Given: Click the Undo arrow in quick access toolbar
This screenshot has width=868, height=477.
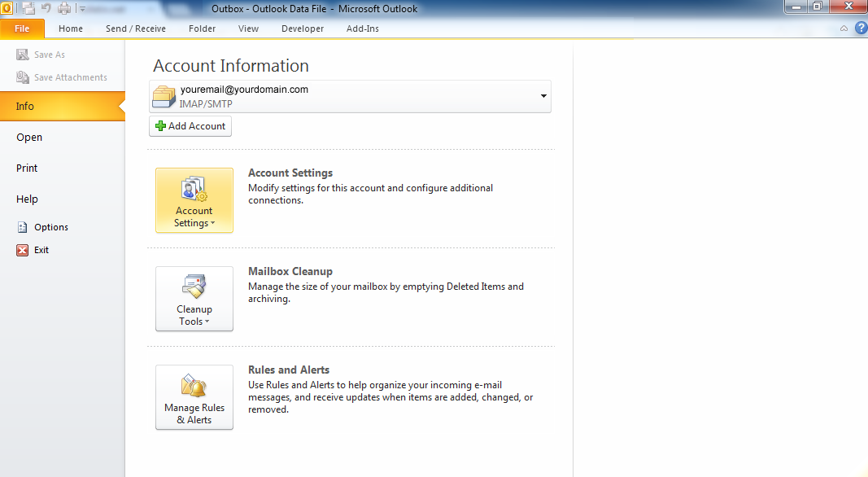Looking at the screenshot, I should pyautogui.click(x=46, y=8).
